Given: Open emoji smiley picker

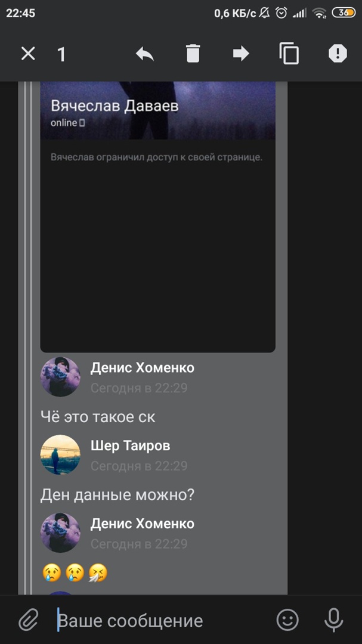Looking at the screenshot, I should point(287,620).
